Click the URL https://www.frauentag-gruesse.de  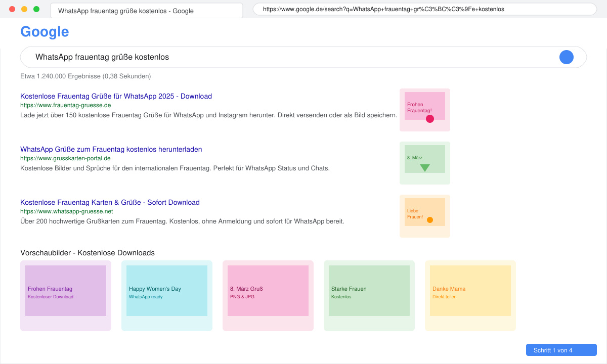coord(65,105)
